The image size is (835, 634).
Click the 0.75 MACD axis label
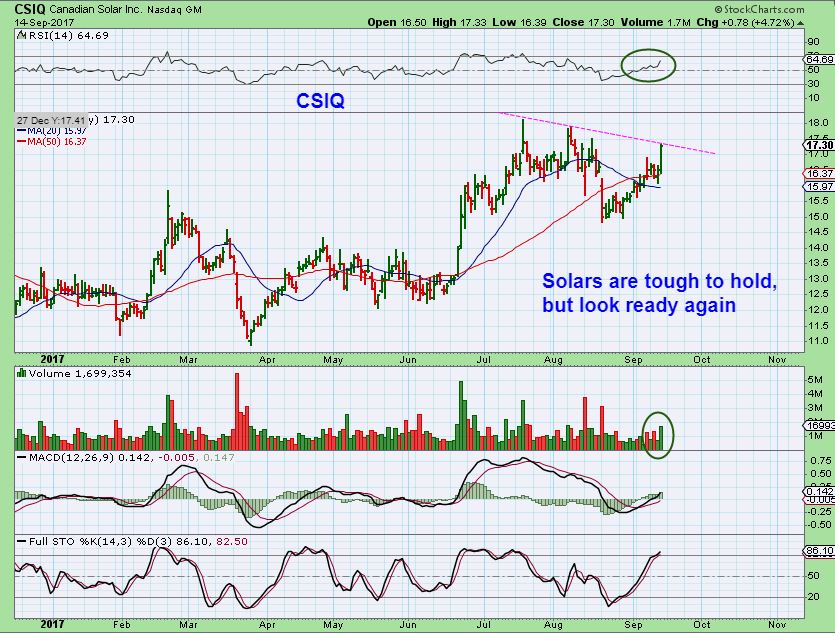(820, 460)
